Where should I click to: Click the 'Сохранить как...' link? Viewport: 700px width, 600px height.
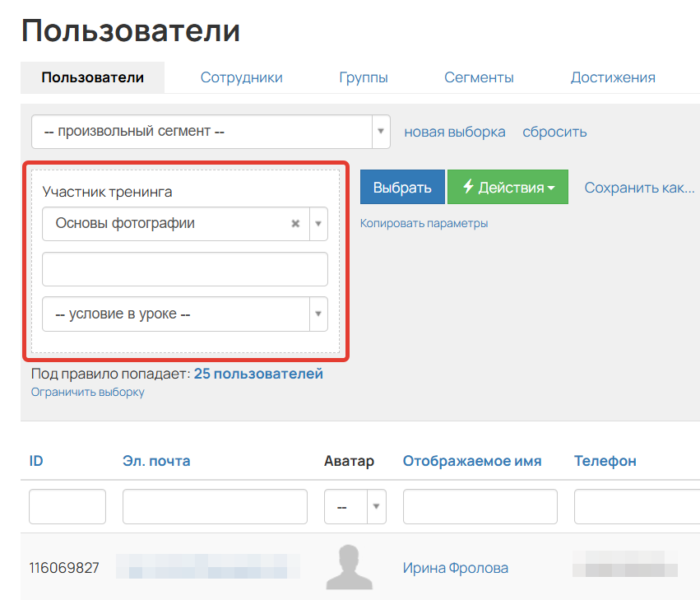click(x=639, y=187)
